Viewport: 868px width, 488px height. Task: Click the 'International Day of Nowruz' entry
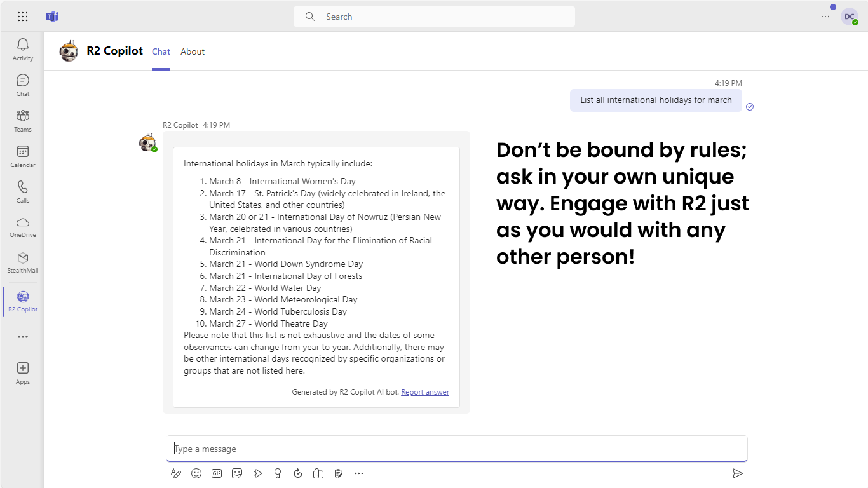pos(325,223)
